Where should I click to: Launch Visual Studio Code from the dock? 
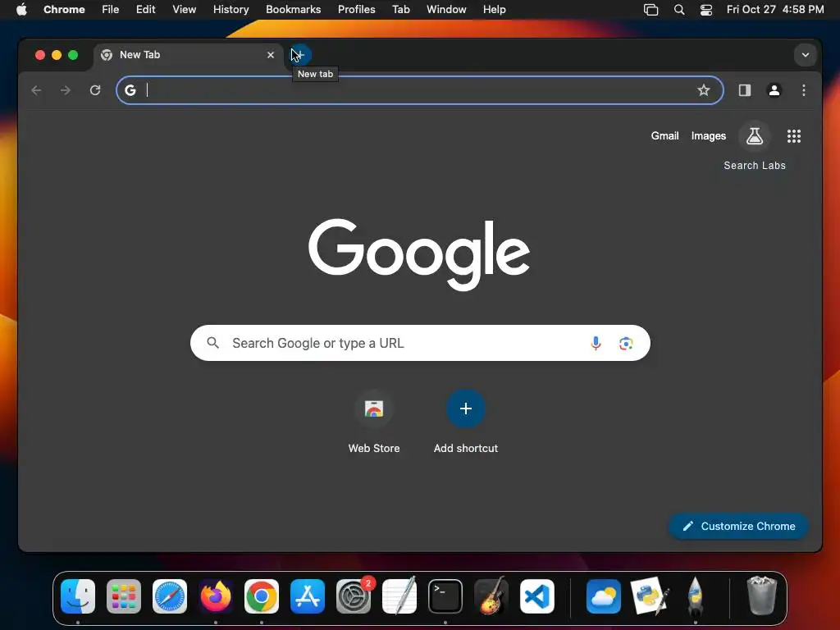537,596
